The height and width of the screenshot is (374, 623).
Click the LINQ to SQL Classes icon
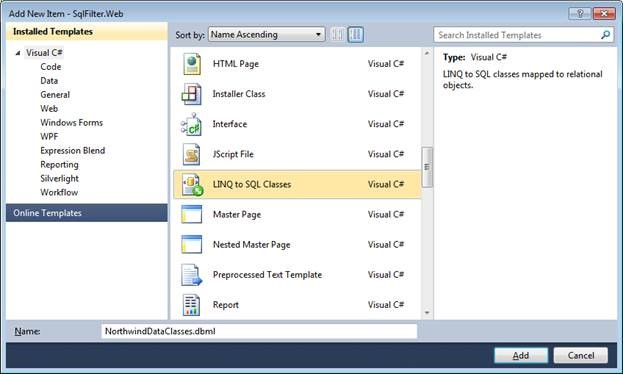[193, 185]
